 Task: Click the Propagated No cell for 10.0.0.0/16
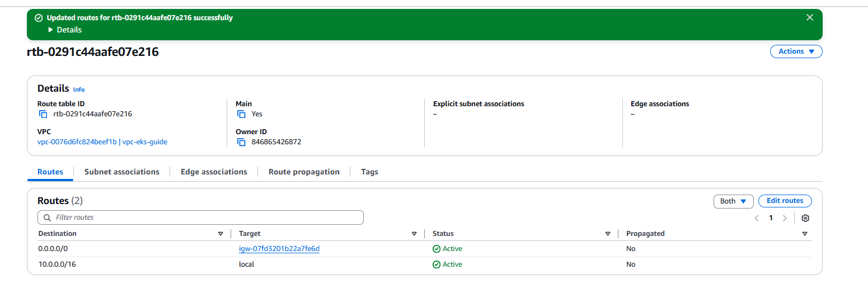[631, 264]
